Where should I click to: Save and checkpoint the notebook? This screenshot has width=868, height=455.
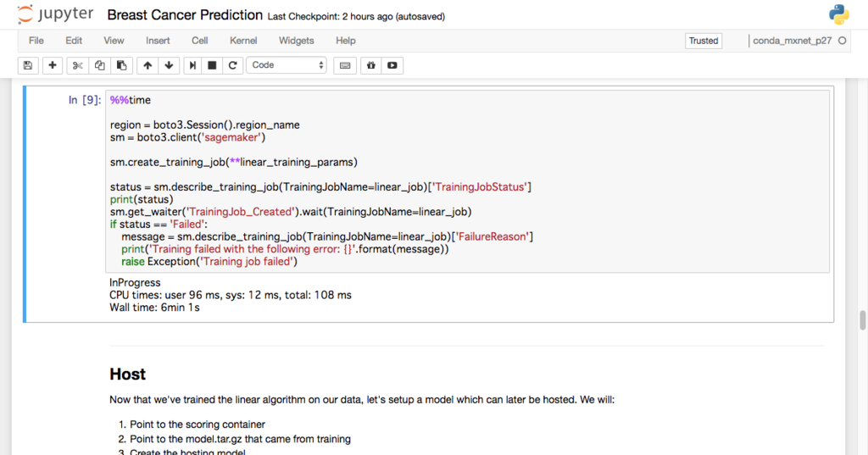point(28,65)
